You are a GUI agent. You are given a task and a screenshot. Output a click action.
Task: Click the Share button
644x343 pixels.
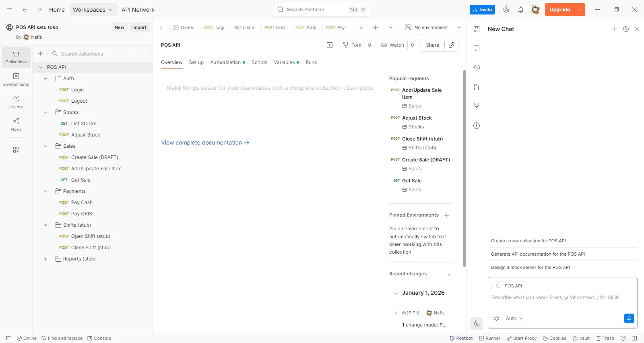433,45
